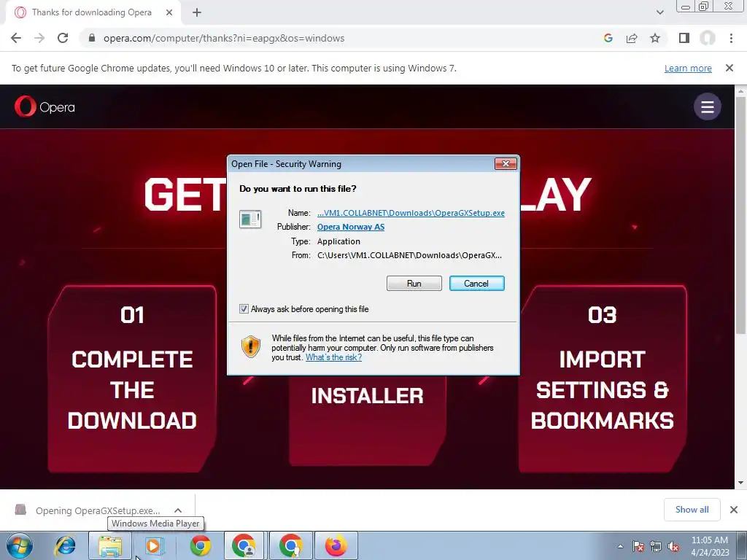Open the Windows Start menu

click(20, 545)
